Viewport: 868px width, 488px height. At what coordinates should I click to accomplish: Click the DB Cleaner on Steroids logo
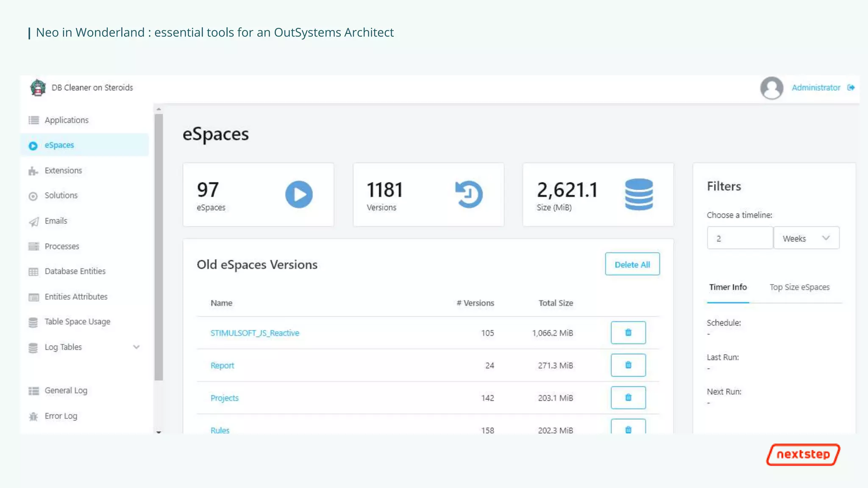pos(38,88)
